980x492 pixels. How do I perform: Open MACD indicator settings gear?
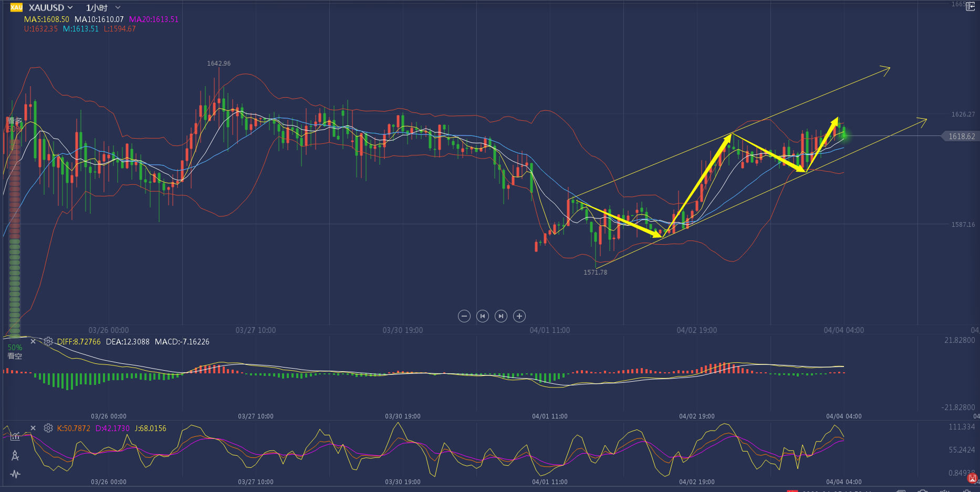point(48,342)
